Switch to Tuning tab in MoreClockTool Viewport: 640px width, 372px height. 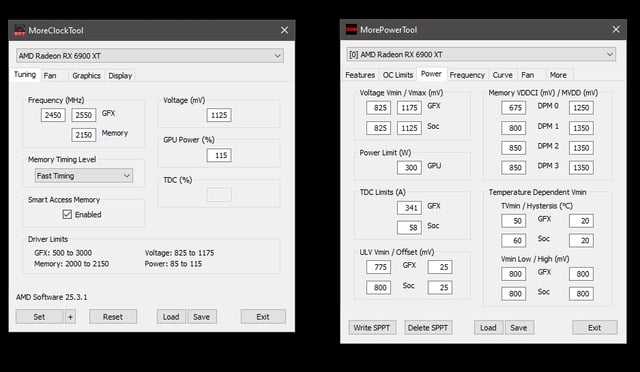coord(25,75)
